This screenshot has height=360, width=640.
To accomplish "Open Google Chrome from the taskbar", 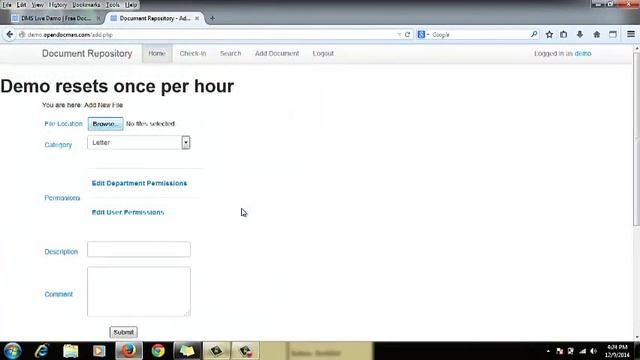I will point(158,351).
